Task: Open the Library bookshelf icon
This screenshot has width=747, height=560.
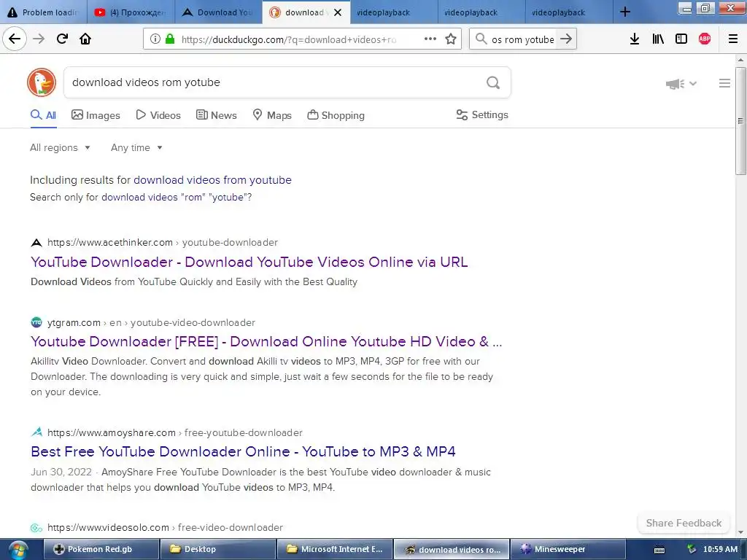Action: click(658, 39)
